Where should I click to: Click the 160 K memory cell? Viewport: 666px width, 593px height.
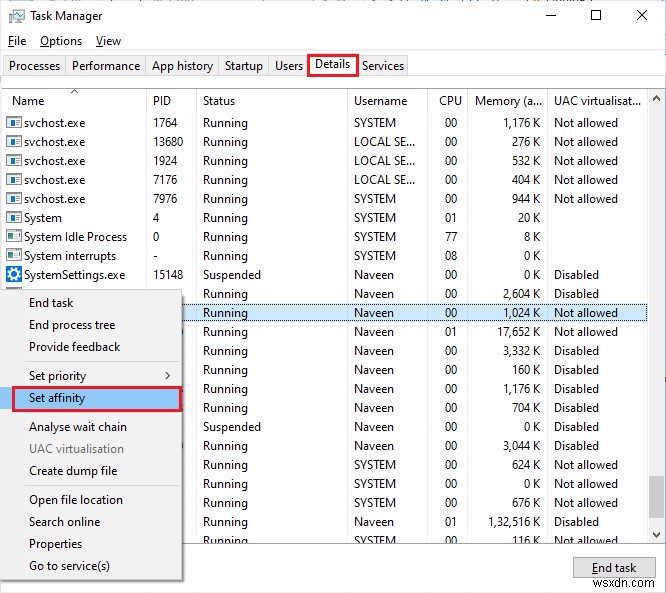(x=526, y=370)
